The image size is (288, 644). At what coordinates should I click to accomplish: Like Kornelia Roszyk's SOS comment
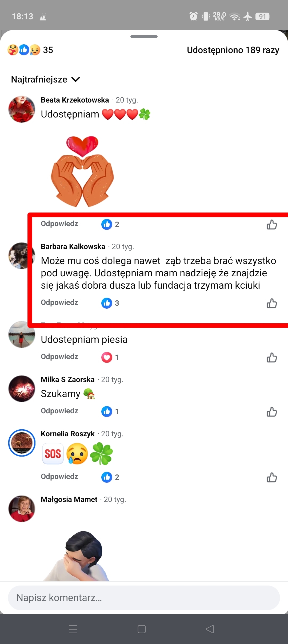point(272,477)
